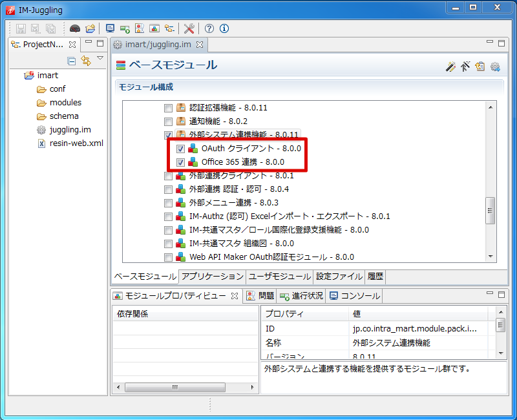Close the imart/juggling.im editor tab
The image size is (517, 420).
pyautogui.click(x=200, y=45)
